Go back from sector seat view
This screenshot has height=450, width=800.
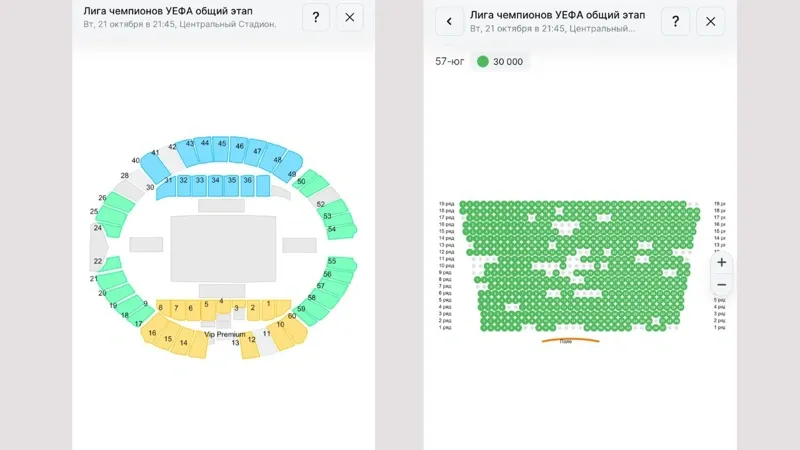(x=449, y=20)
